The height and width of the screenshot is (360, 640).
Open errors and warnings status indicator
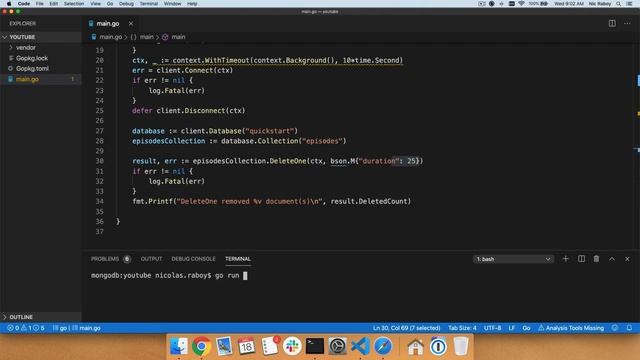pos(25,328)
